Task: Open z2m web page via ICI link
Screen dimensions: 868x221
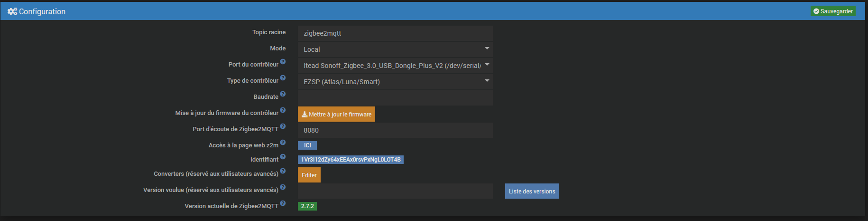Action: point(307,145)
